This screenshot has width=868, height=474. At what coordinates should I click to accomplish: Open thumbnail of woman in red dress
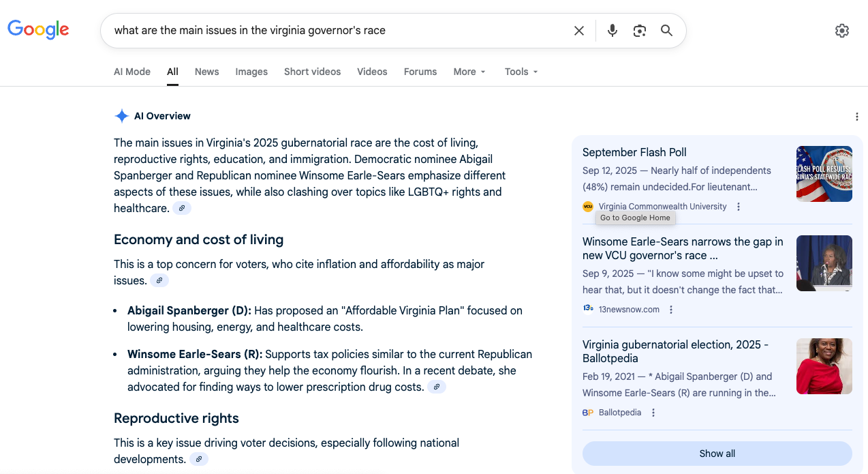tap(824, 366)
